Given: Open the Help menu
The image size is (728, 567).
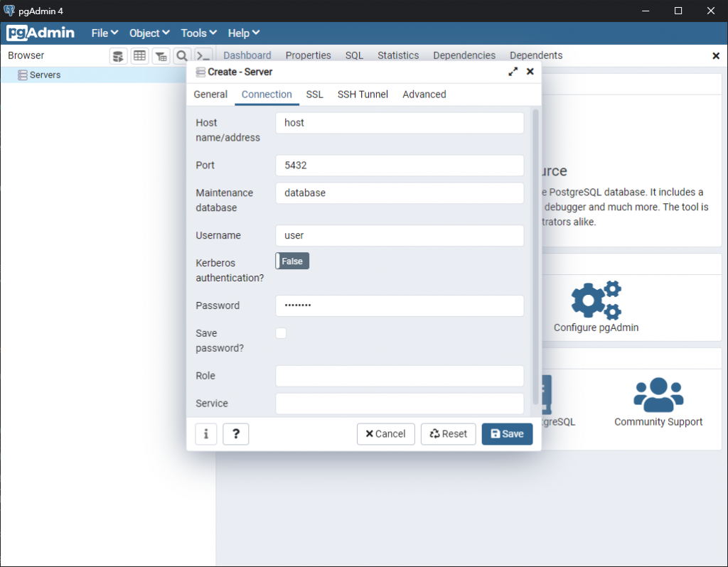Looking at the screenshot, I should (x=243, y=33).
